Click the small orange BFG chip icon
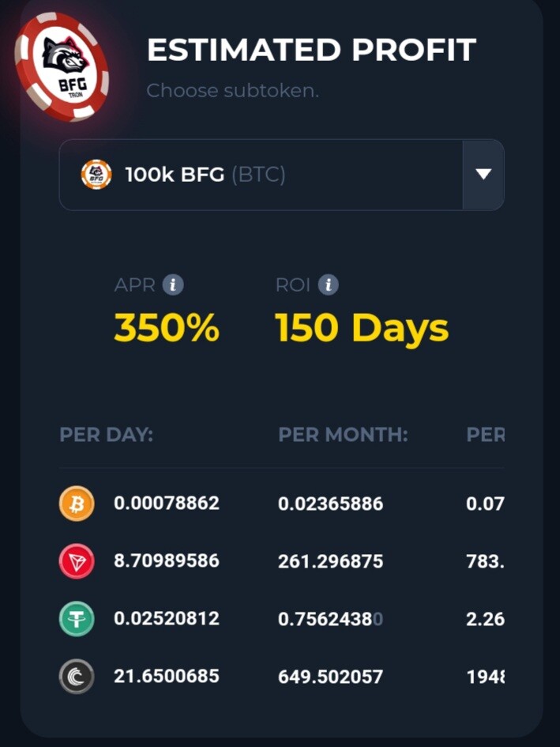 pos(96,175)
